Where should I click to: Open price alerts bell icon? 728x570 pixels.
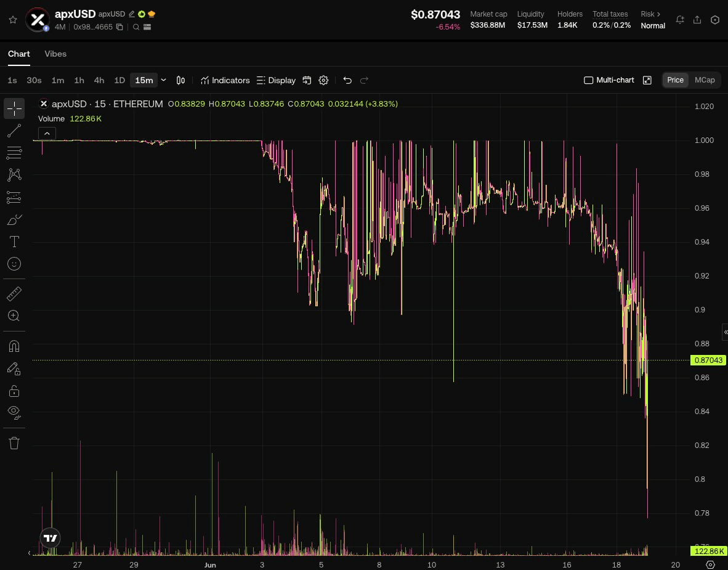pos(680,20)
